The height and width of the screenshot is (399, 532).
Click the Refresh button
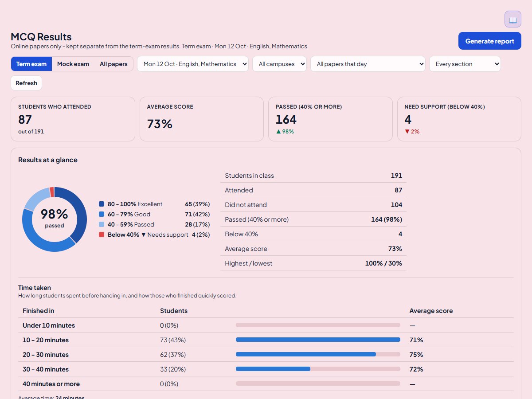(26, 83)
